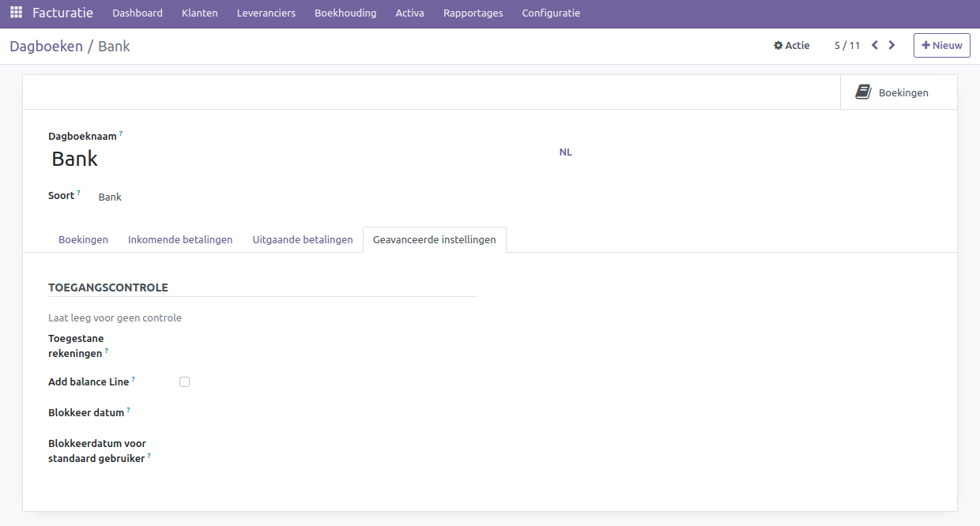Click the Nieuw button

(x=941, y=45)
